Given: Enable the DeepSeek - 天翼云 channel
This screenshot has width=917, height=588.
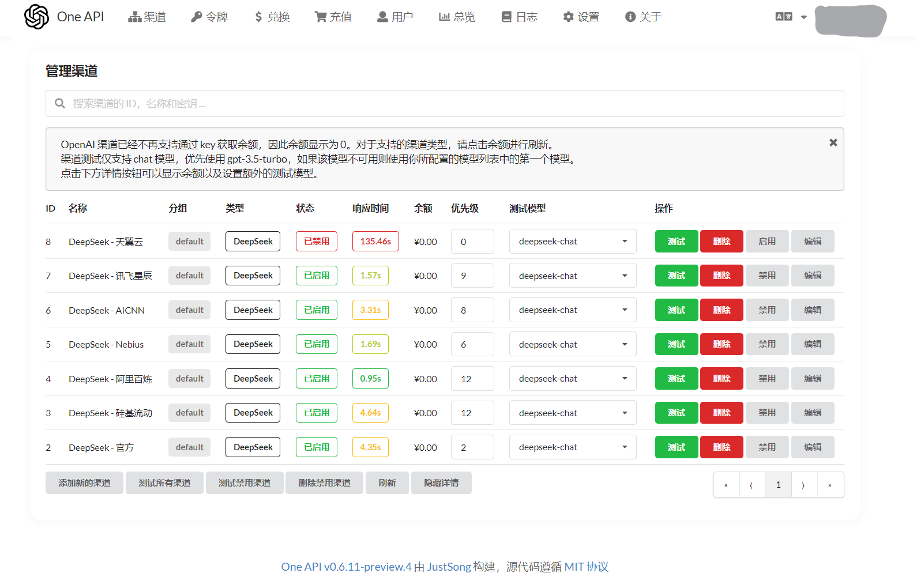Looking at the screenshot, I should point(766,242).
